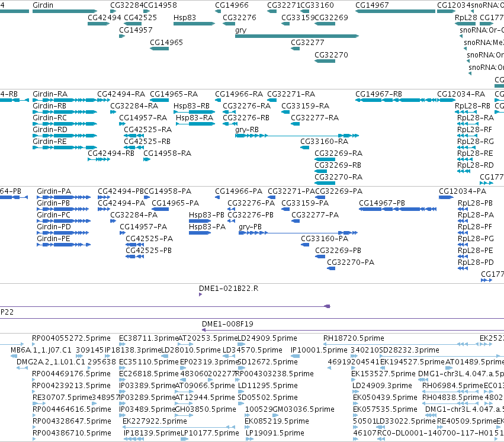This screenshot has width=504, height=442.
Task: Open protein Girdin-PA
Action: point(63,197)
